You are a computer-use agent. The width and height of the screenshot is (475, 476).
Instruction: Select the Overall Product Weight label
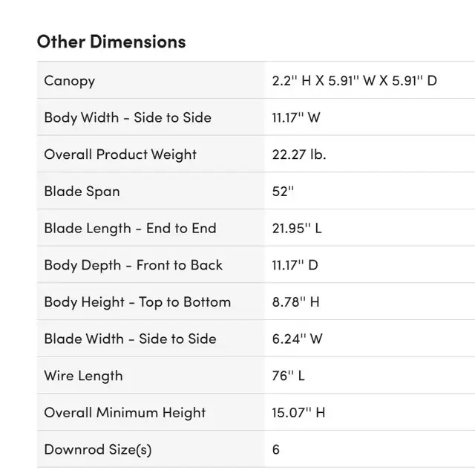(120, 154)
